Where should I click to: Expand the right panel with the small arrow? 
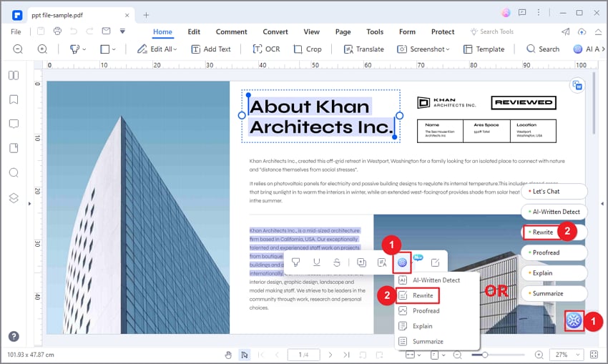(602, 203)
